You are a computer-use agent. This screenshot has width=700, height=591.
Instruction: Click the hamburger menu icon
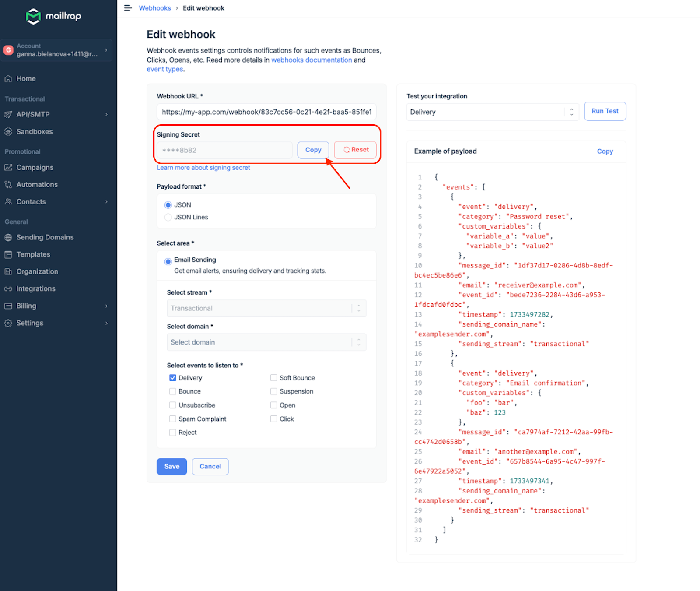128,8
